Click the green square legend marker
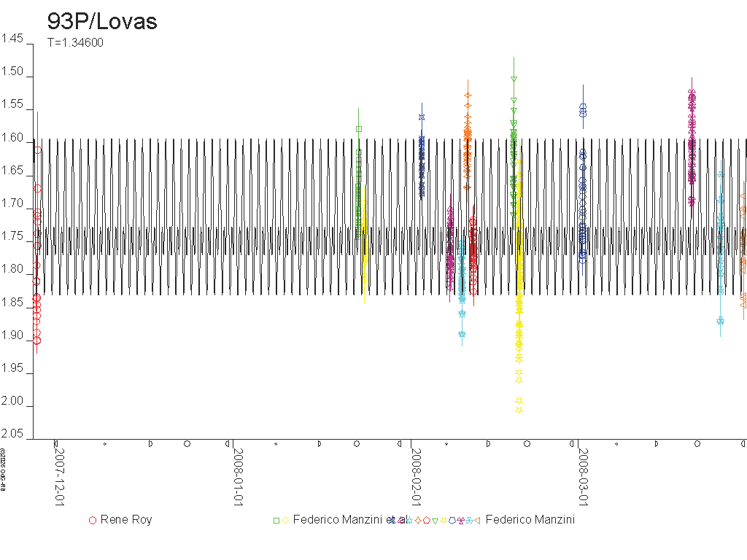Screen dimensions: 747x560 click(x=276, y=521)
